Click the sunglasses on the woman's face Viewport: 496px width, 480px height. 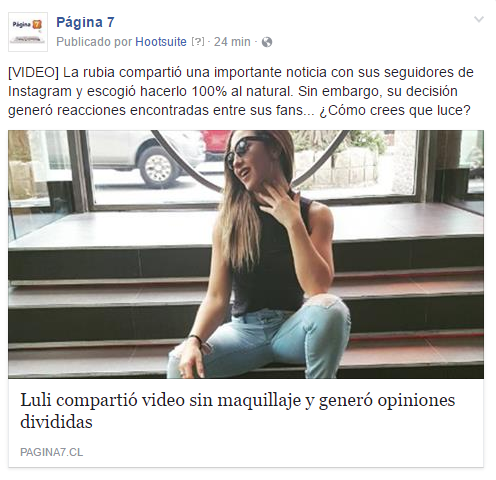(245, 149)
